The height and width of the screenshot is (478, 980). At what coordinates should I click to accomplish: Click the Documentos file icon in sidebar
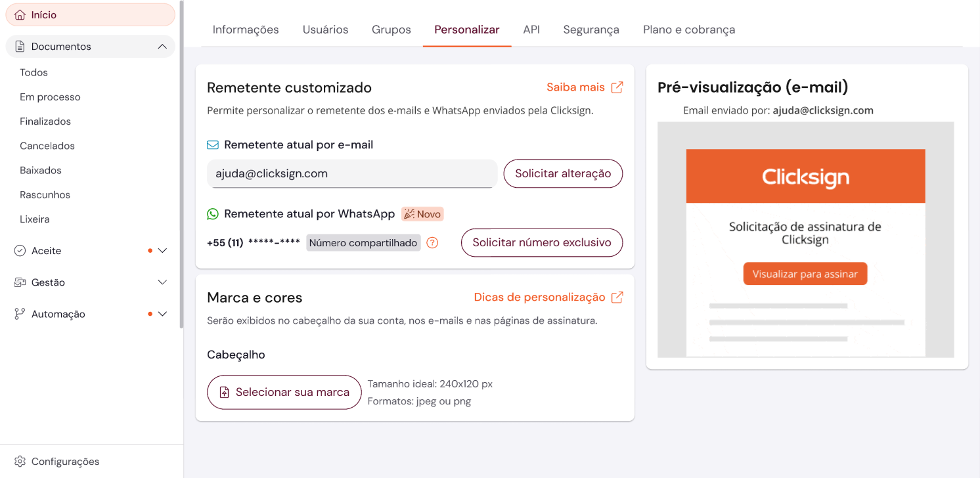tap(20, 47)
